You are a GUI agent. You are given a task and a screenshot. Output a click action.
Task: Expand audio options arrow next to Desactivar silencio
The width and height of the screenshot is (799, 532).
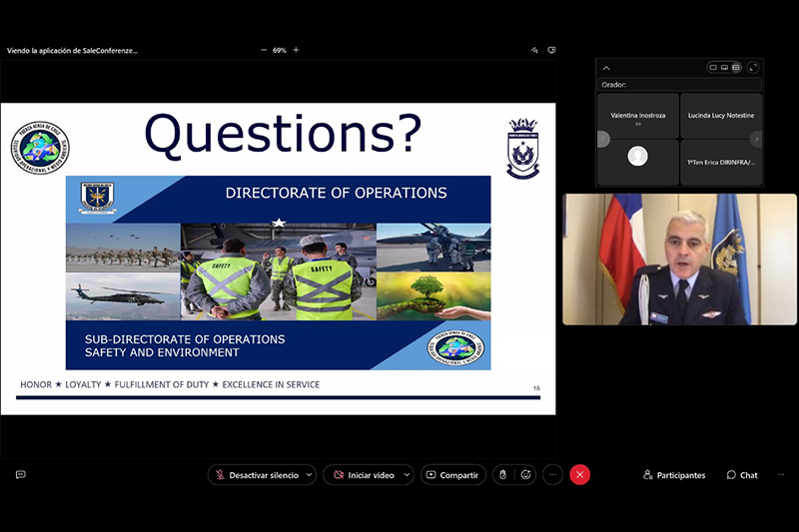coord(310,474)
